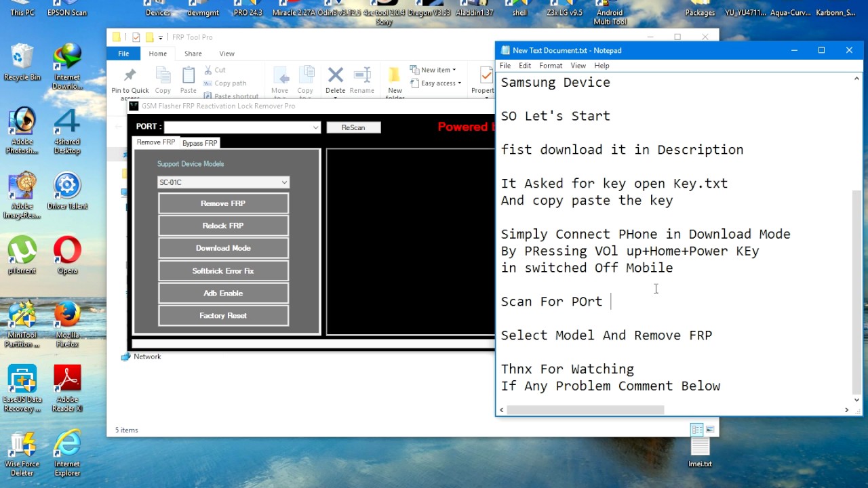Expand the SC-01C device model dropdown
Image resolution: width=868 pixels, height=488 pixels.
click(284, 182)
